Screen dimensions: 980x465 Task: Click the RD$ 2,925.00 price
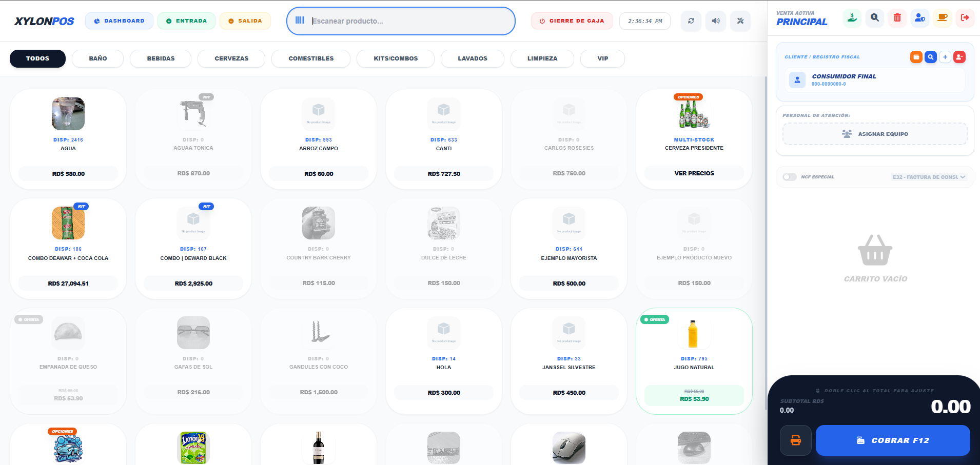(x=193, y=284)
